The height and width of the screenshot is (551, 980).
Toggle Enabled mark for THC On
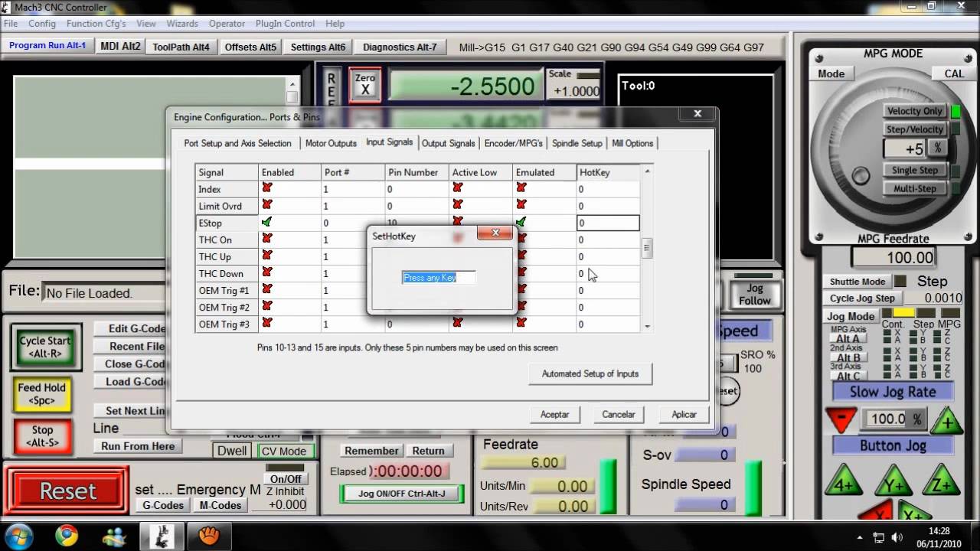266,239
